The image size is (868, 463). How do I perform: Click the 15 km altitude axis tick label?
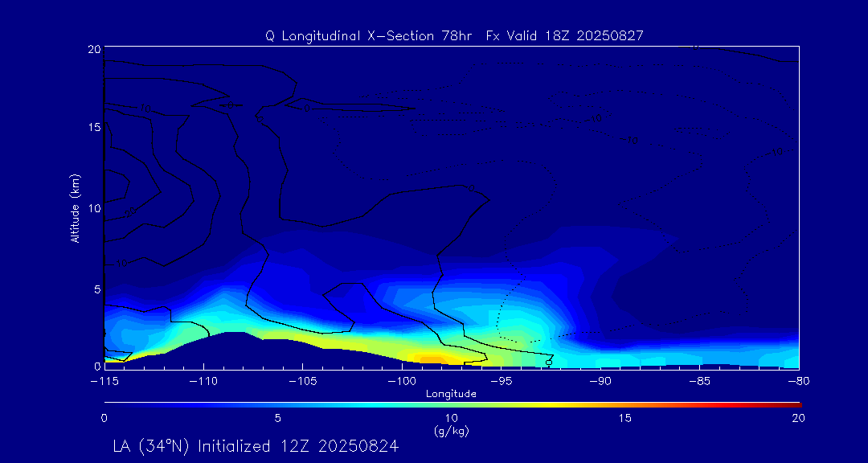92,128
